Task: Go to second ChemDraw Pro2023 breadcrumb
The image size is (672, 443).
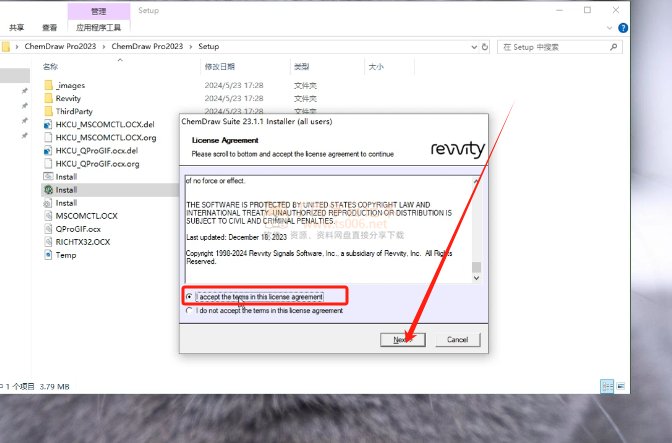Action: coord(147,46)
